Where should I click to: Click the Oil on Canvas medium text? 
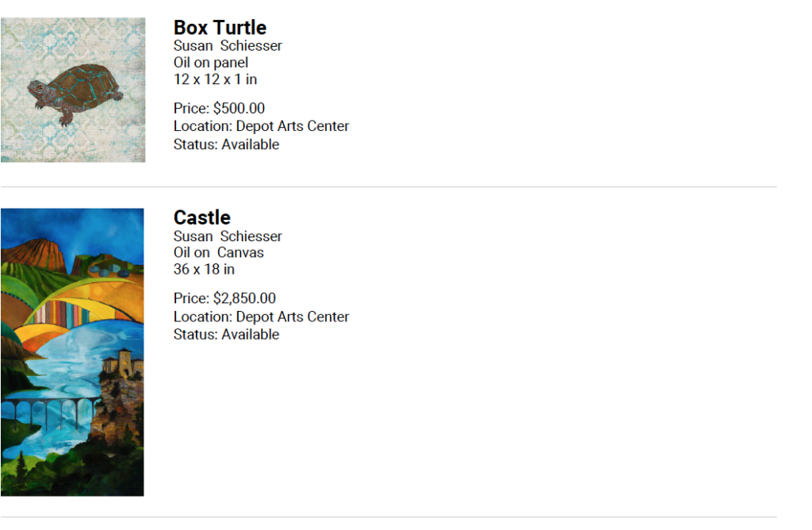(x=219, y=253)
